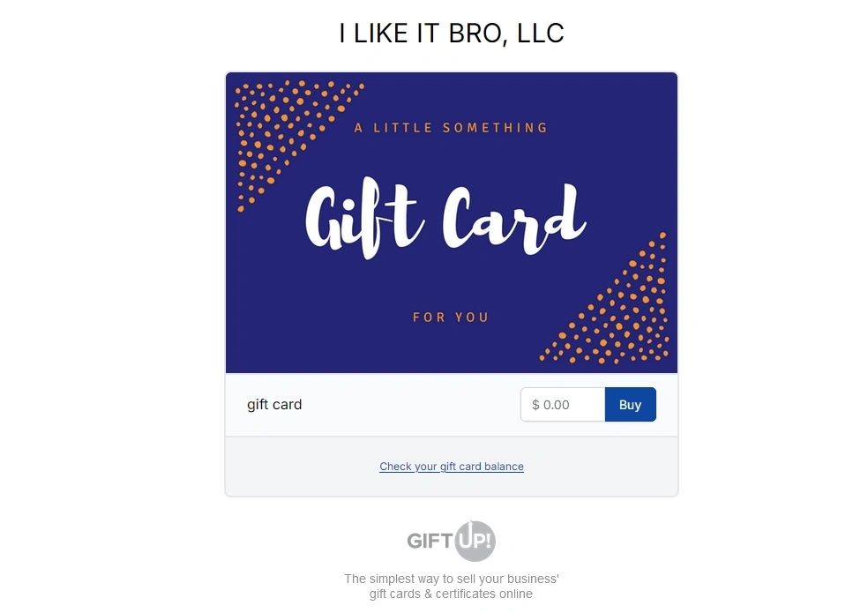Click the white script word Gift
Viewport: 868px width, 613px height.
362,219
